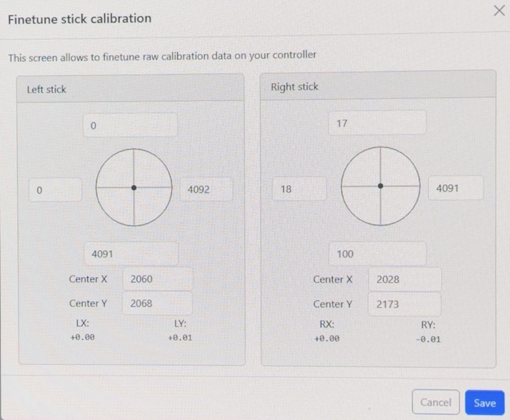Edit right stick left value 18
This screenshot has height=420, width=510.
[299, 189]
